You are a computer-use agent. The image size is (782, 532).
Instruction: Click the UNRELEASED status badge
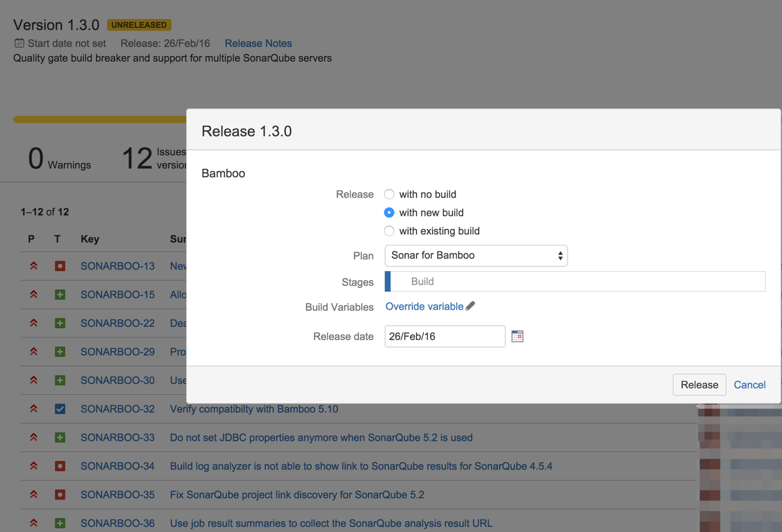click(x=139, y=25)
